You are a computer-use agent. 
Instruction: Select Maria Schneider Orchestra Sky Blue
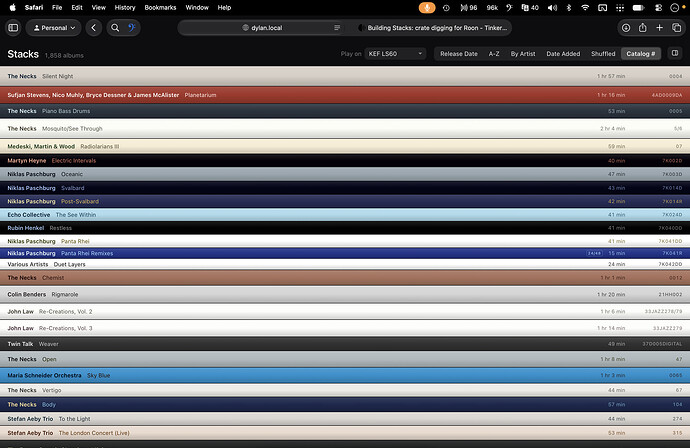click(345, 375)
